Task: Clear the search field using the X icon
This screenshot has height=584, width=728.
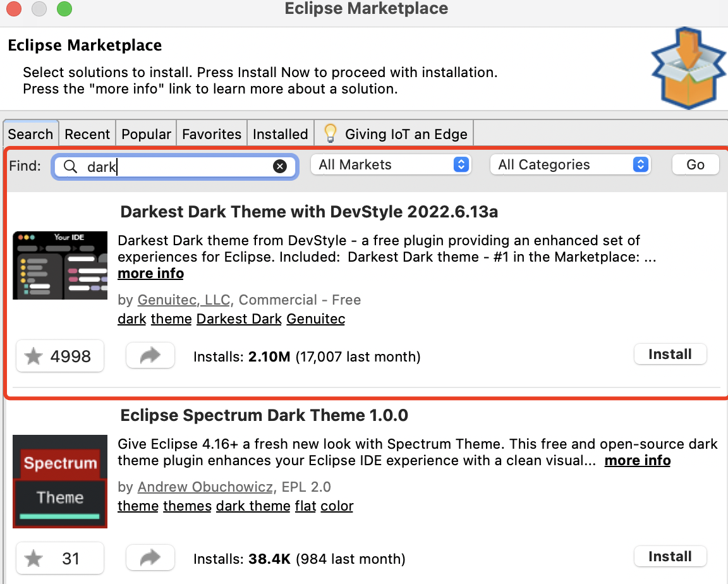Action: coord(280,166)
